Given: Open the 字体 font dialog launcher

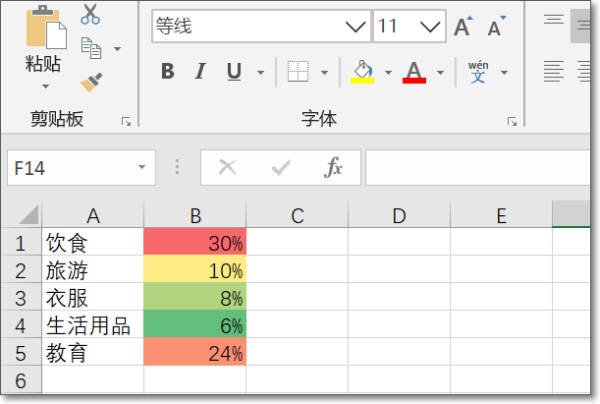Looking at the screenshot, I should (x=512, y=122).
